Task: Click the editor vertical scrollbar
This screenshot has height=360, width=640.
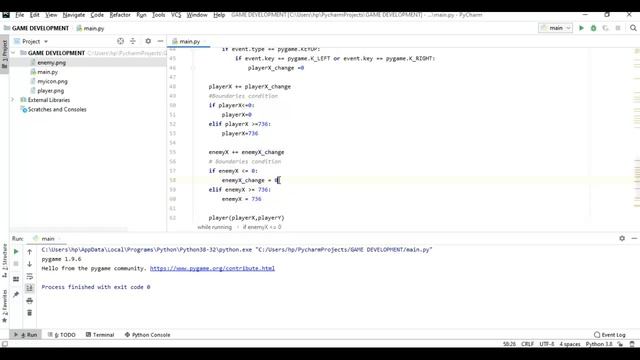Action: (637, 139)
